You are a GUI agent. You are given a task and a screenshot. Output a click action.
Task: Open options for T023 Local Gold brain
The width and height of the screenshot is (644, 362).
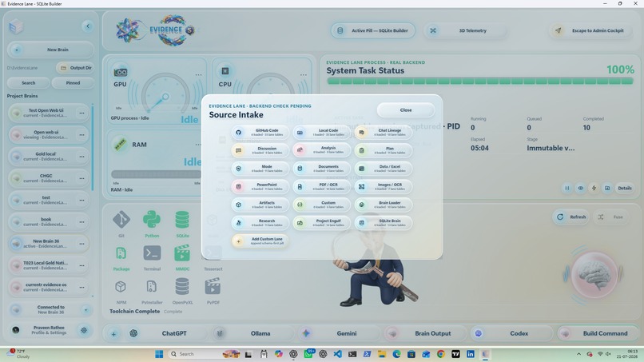[81, 265]
